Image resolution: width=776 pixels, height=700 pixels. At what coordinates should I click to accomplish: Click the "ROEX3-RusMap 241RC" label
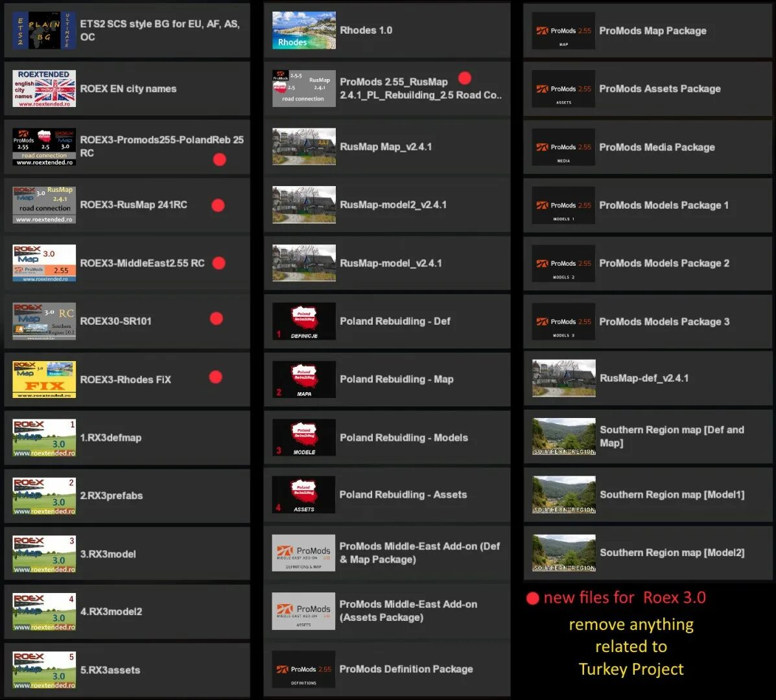click(134, 205)
